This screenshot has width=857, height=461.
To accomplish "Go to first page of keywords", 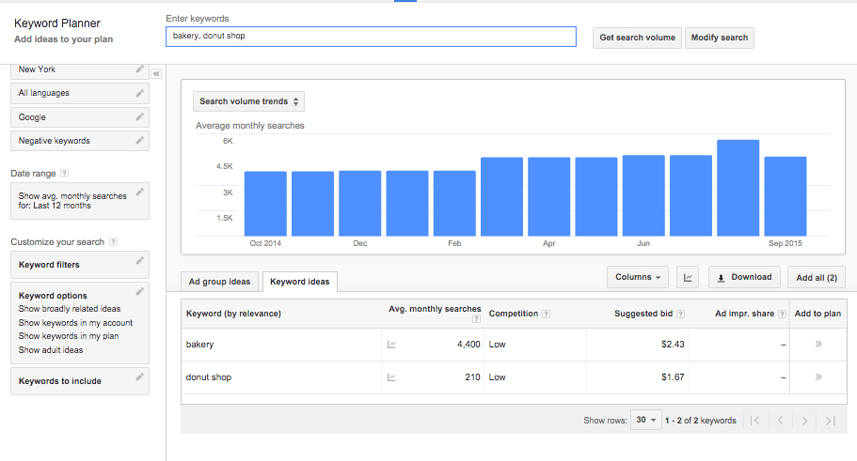I will [755, 421].
